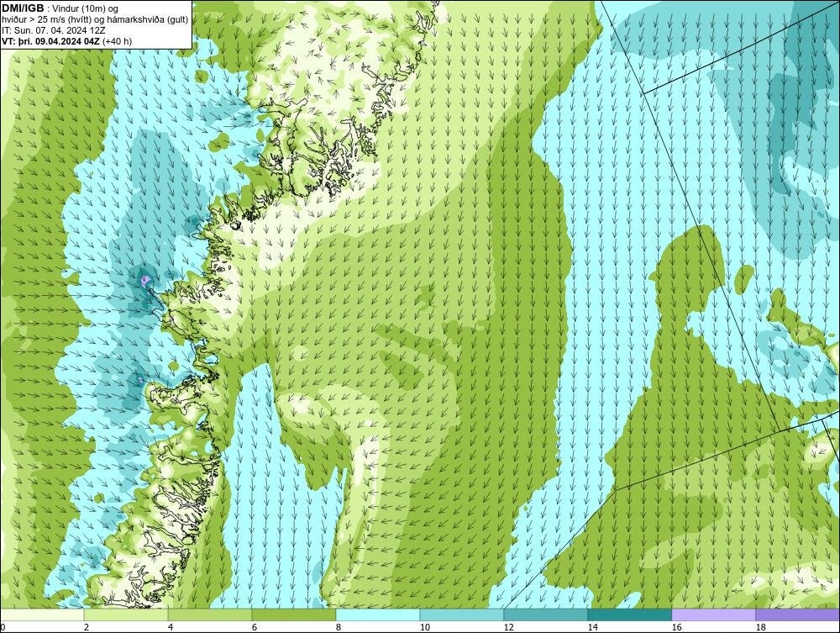Click the 4–6 m/s green legend swatch

pos(210,615)
